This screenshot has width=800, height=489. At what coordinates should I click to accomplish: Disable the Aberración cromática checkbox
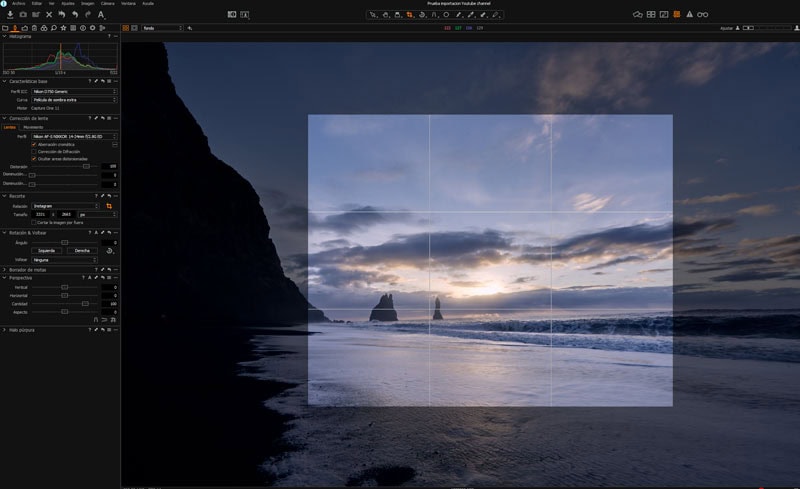pyautogui.click(x=34, y=144)
